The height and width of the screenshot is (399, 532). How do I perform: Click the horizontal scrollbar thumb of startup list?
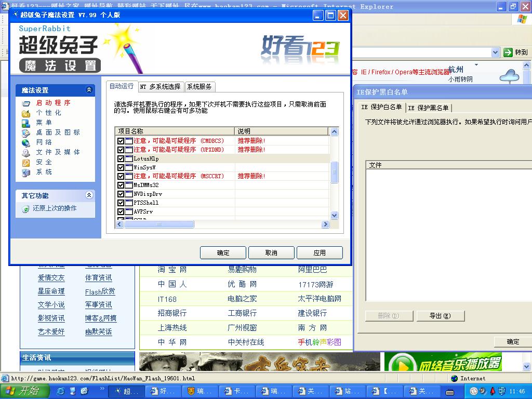coord(159,224)
